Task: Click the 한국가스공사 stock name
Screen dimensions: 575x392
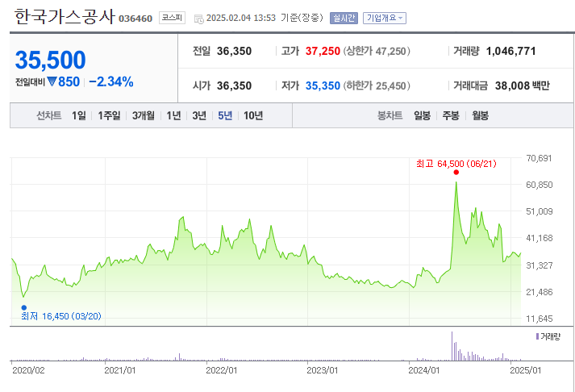Action: pos(65,17)
